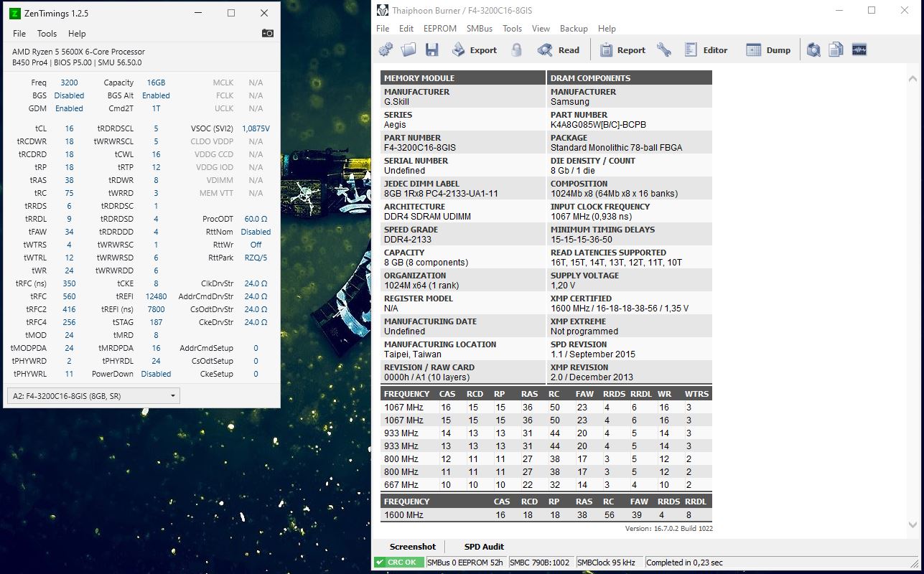This screenshot has height=574, width=924.
Task: Open the Report view from the toolbar
Action: [622, 50]
